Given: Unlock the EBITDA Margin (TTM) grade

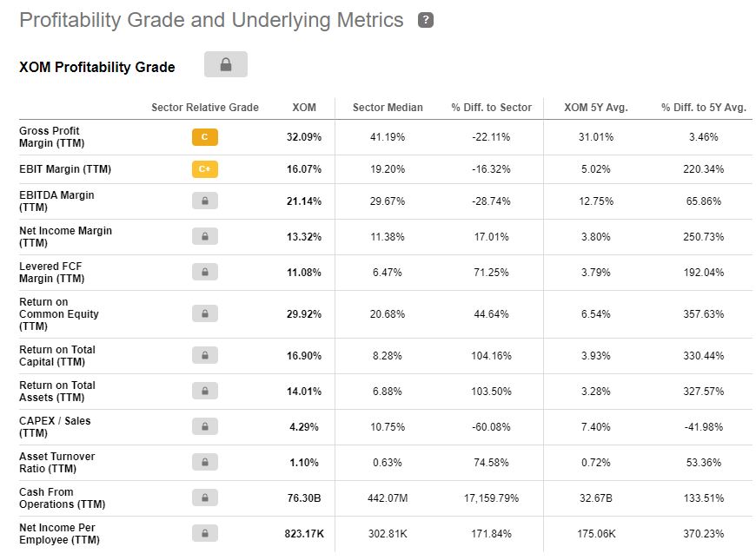Looking at the screenshot, I should click(205, 200).
